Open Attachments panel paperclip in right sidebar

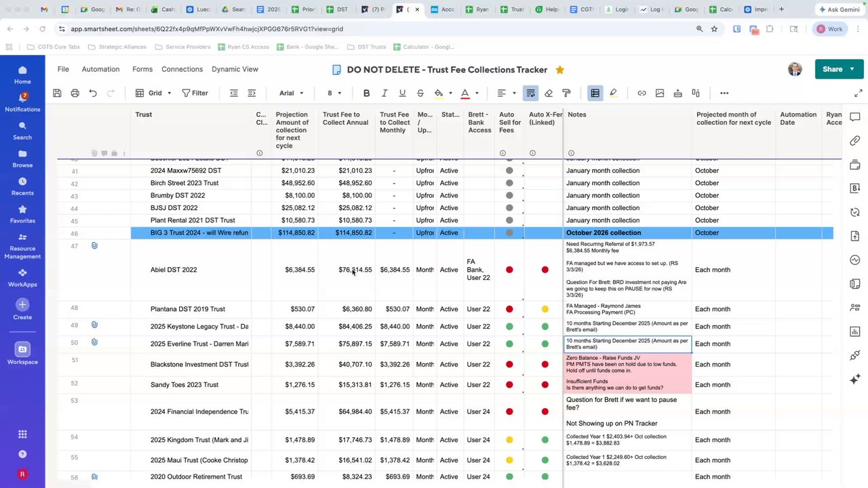(854, 140)
